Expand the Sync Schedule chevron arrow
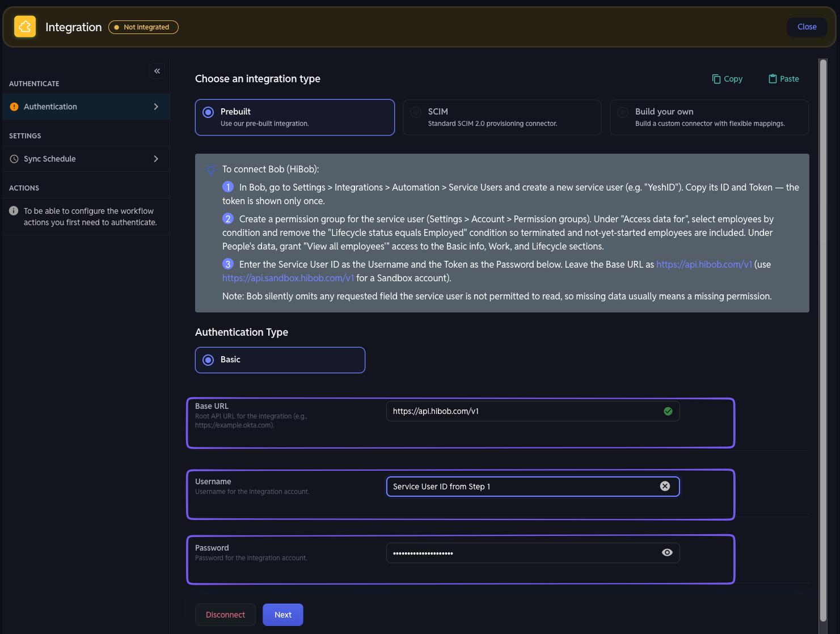This screenshot has height=634, width=840. coord(156,159)
